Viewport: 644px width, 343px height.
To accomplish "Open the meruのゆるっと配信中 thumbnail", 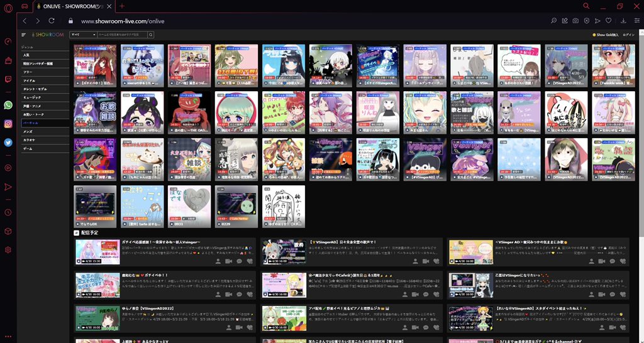I will point(142,65).
